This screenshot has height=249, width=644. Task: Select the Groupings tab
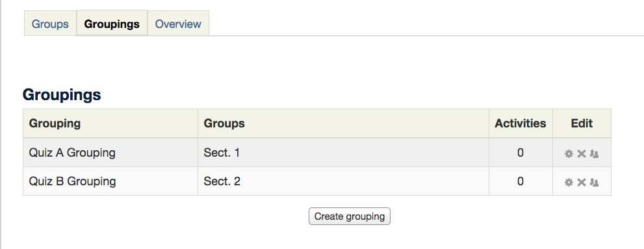coord(112,24)
